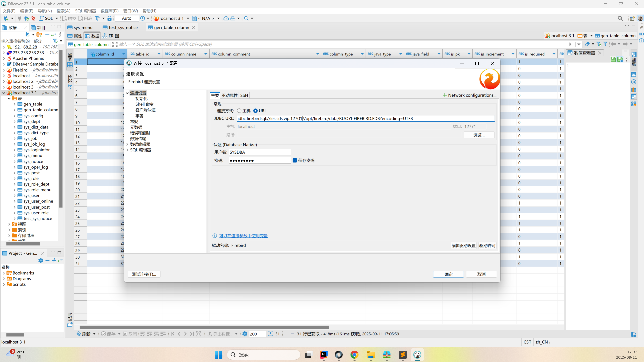Open the sys_menu editor tab
Viewport: 644px width, 362px height.
[x=80, y=28]
